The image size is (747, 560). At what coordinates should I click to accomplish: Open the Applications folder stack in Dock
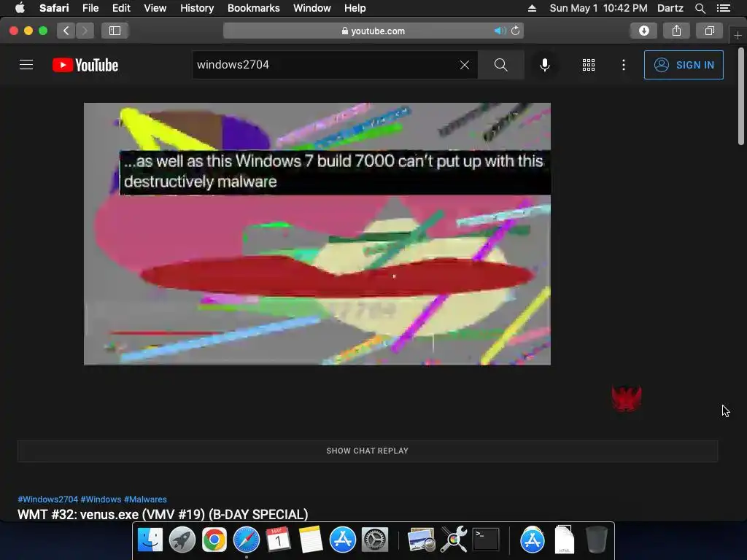coord(532,540)
